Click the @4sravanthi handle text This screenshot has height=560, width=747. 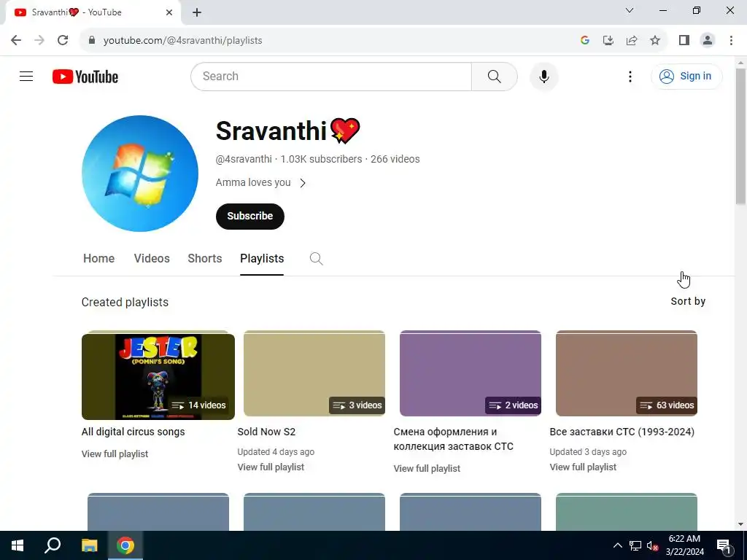coord(244,159)
